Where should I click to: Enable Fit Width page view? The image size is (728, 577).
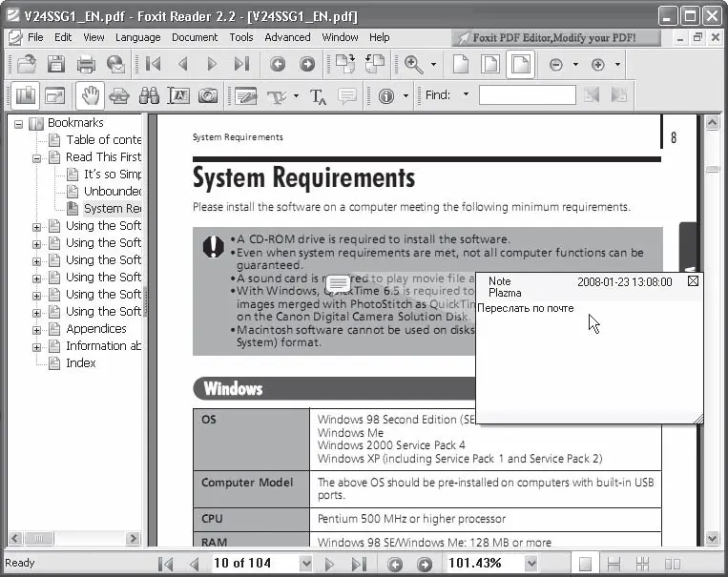click(x=520, y=65)
